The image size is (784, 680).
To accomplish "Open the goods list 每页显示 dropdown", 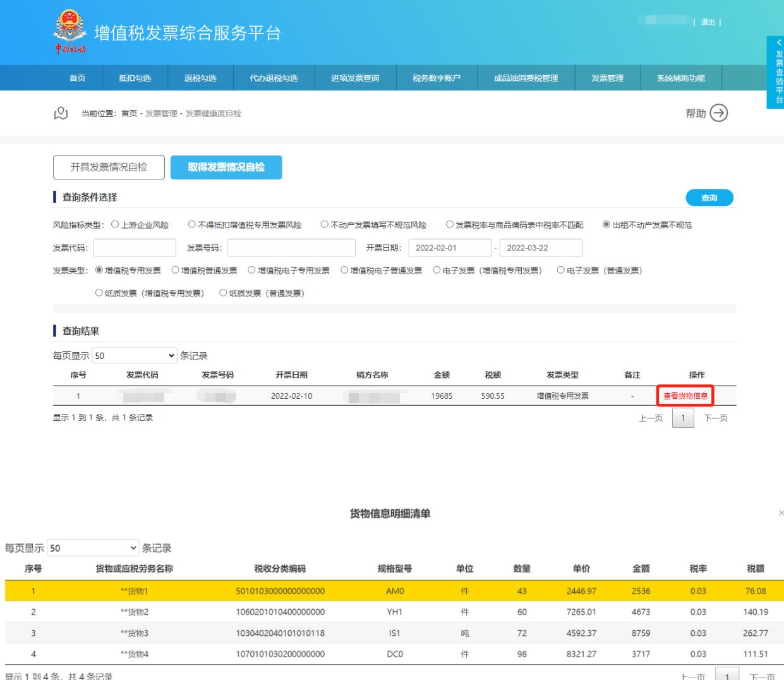I will (x=93, y=548).
